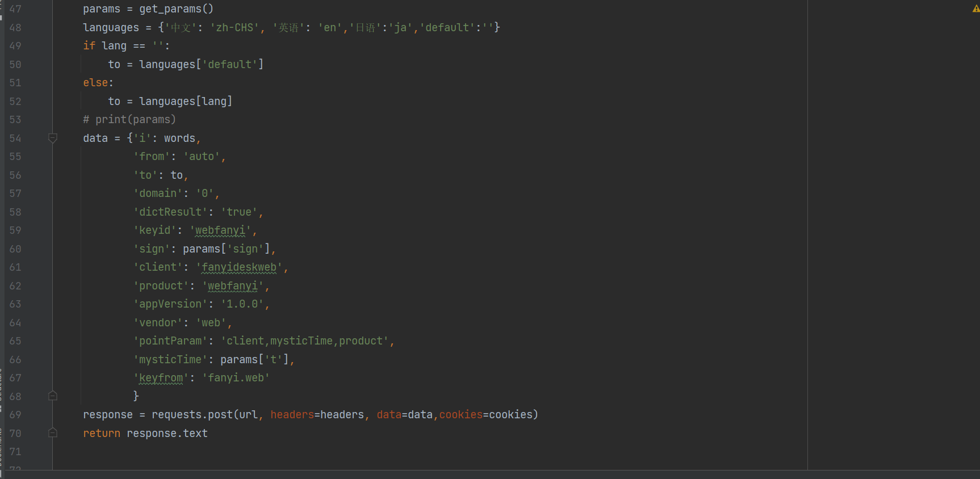Image resolution: width=980 pixels, height=479 pixels.
Task: Click line number 71 in the gutter
Action: coord(15,452)
